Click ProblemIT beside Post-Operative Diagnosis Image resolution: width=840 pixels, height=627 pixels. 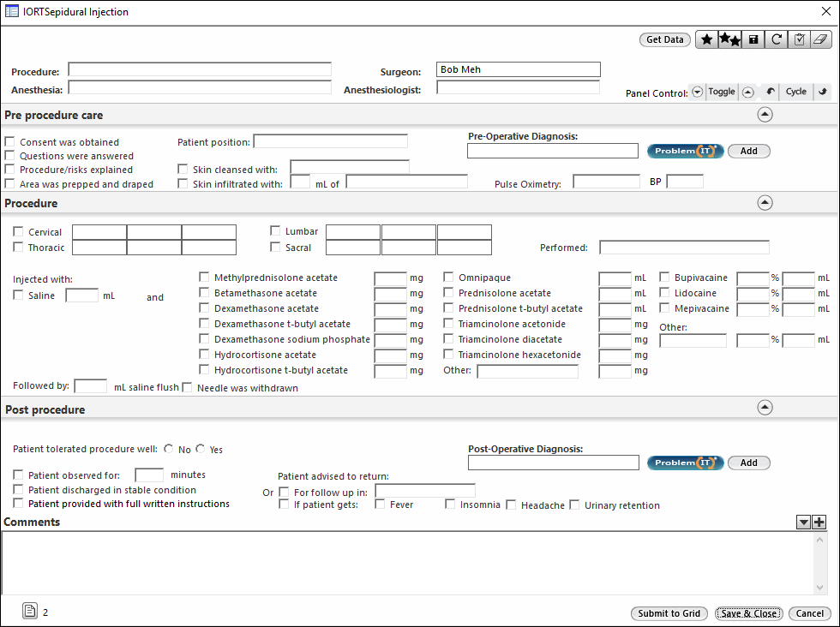click(686, 463)
